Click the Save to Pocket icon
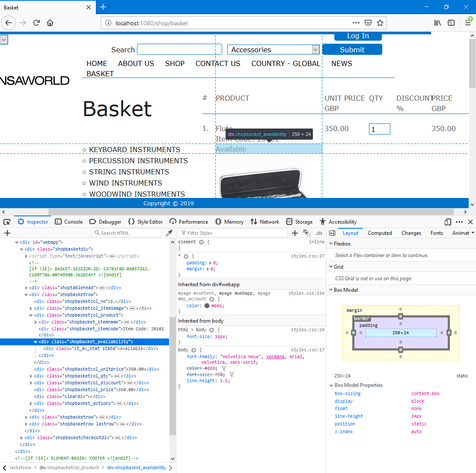The image size is (476, 473). 368,23
